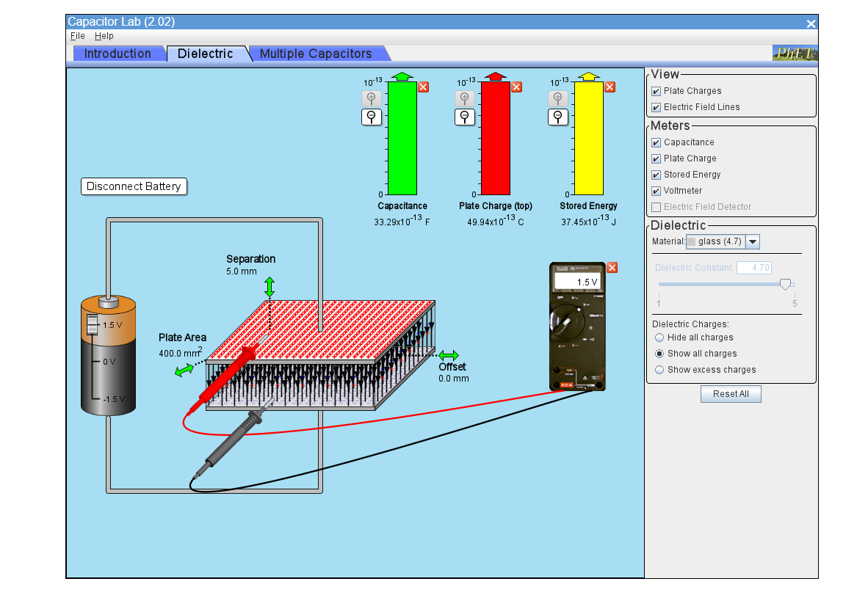
Task: Click the 1.5 V voltmeter display
Action: (577, 281)
